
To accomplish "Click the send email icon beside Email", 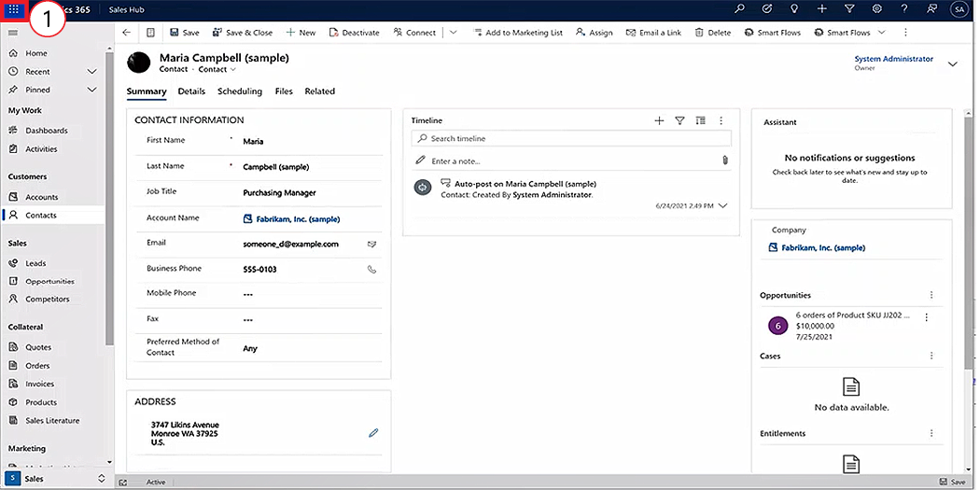I will [371, 245].
